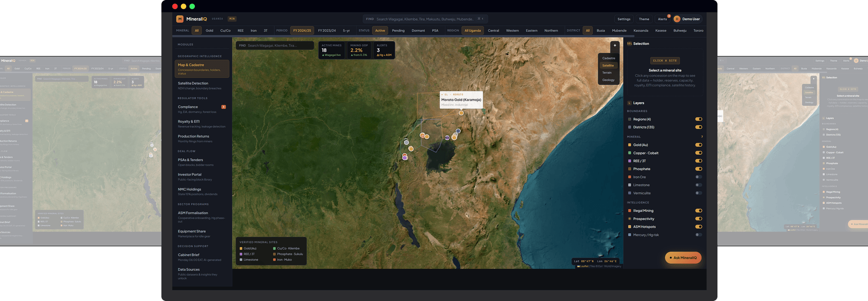Open the Cabinet Brief module
This screenshot has width=868, height=301.
[202, 257]
